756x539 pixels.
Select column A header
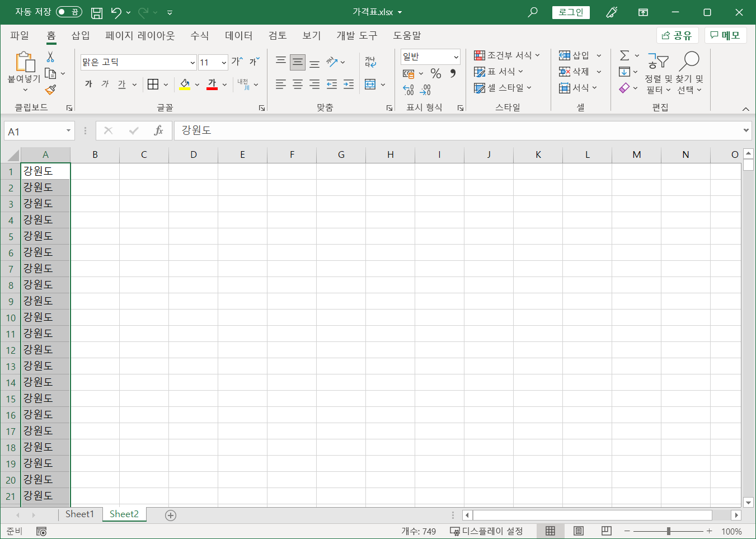(45, 155)
